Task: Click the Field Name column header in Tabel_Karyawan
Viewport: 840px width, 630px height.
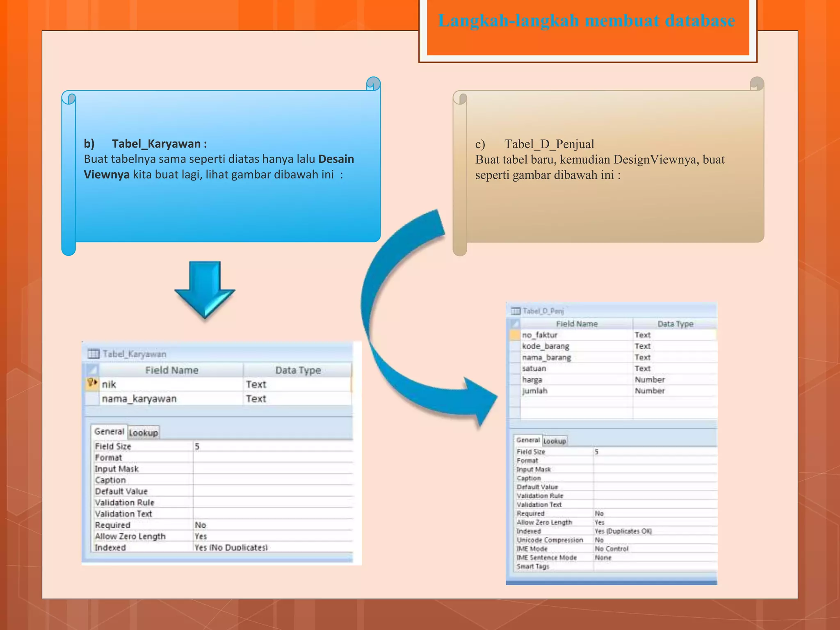Action: pos(171,370)
